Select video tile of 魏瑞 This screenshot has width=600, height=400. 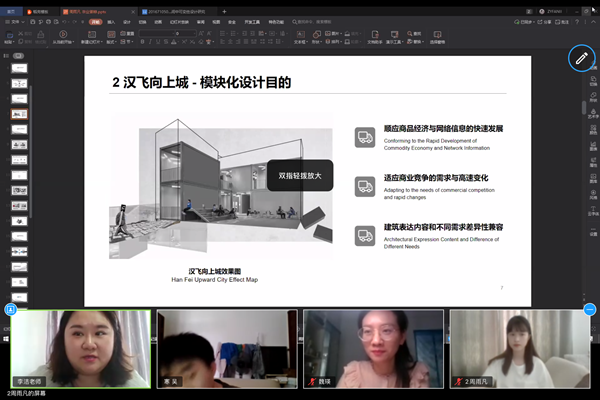pos(373,349)
